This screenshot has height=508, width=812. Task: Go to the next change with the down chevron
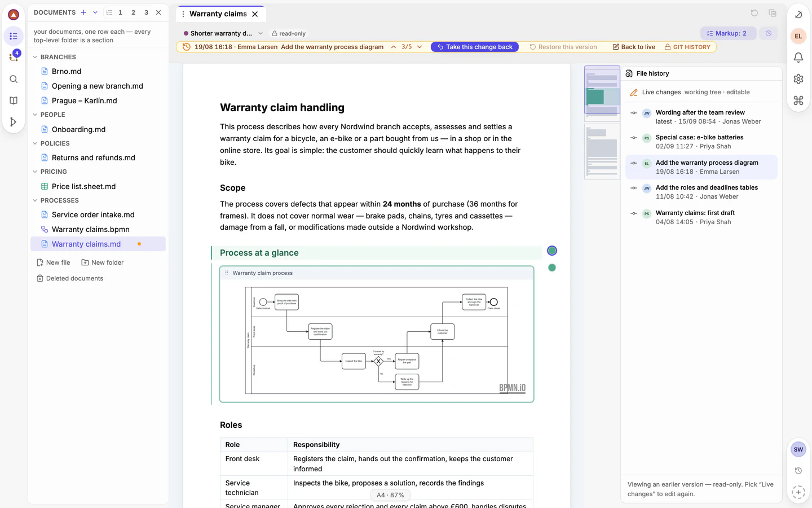[420, 47]
